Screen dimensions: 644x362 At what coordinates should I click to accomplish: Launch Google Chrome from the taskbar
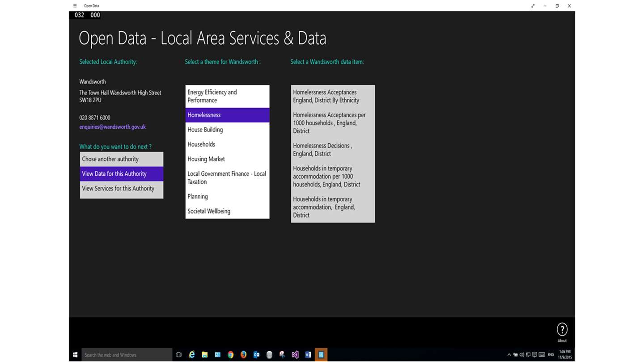coord(230,354)
